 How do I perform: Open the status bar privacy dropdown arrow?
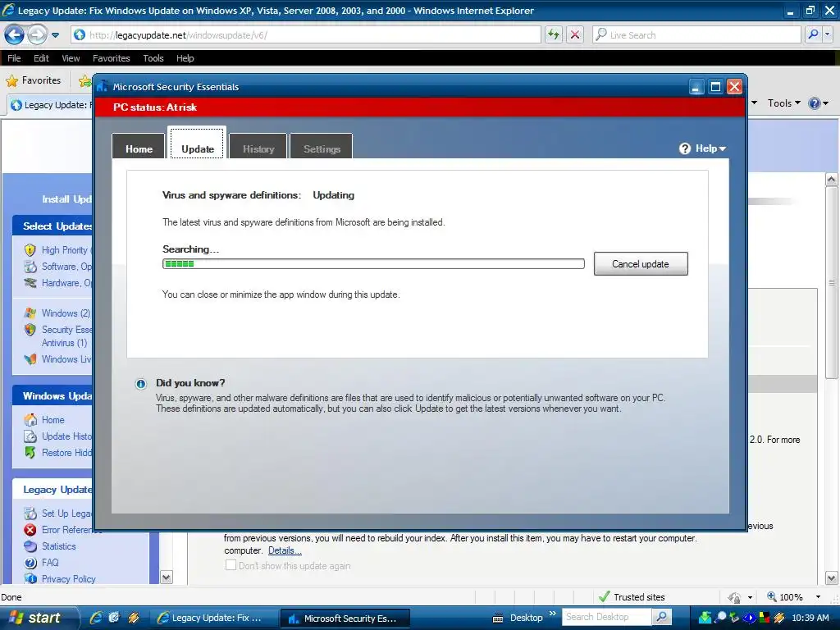point(750,597)
